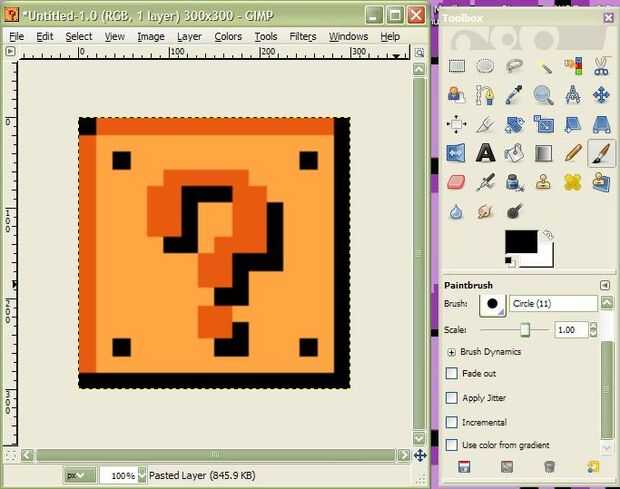The image size is (620, 489).
Task: Open the Select menu
Action: tap(79, 36)
